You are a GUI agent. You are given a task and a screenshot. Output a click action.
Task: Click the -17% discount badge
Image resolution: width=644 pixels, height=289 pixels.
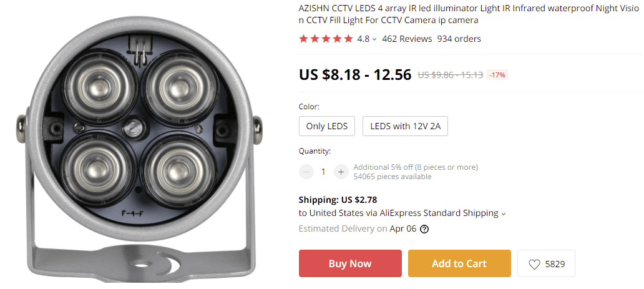click(497, 75)
